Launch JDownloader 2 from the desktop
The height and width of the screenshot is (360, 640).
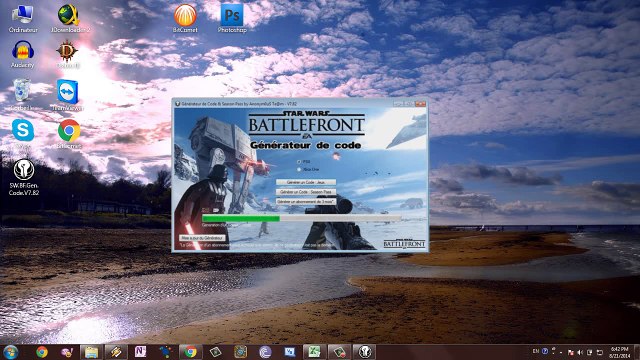(70, 19)
